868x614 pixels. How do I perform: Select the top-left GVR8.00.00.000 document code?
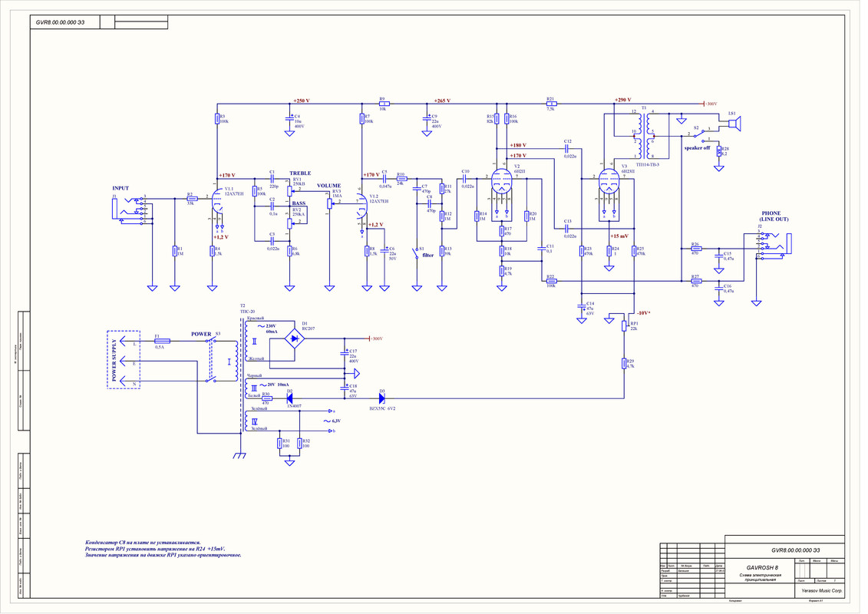tap(61, 23)
